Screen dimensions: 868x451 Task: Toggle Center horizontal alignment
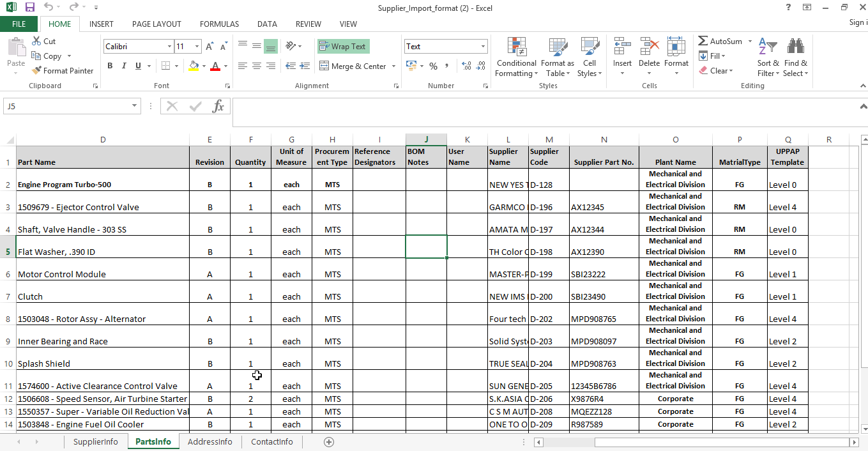[x=257, y=66]
